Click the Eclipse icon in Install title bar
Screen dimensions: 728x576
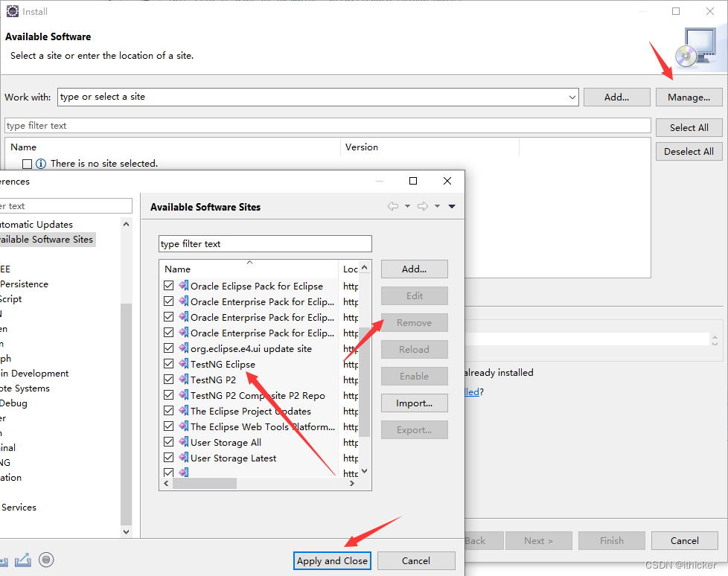13,11
